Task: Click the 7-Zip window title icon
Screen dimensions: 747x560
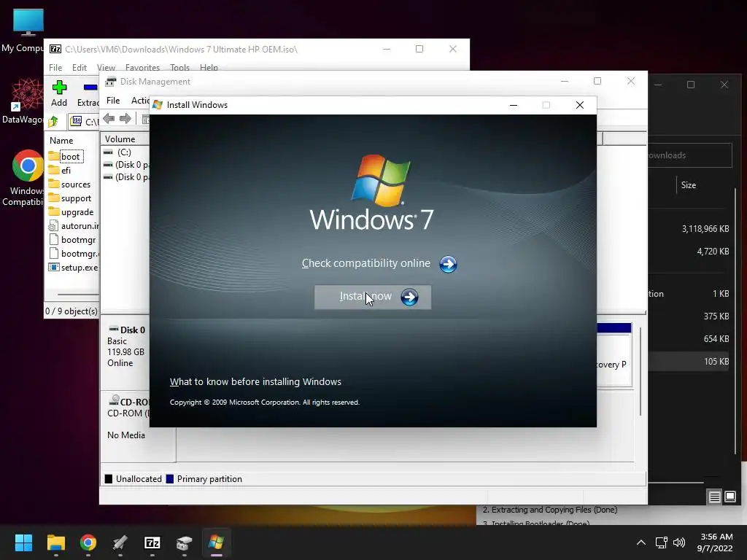Action: pos(55,49)
